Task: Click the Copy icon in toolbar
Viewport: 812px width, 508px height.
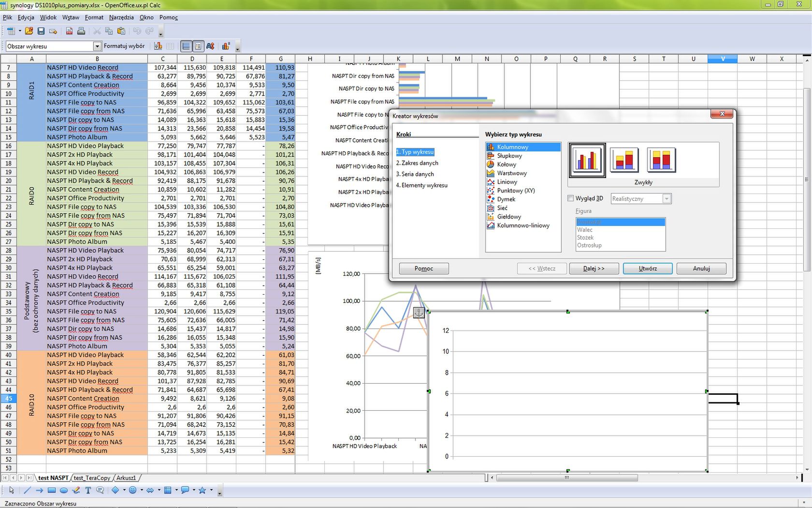Action: click(109, 31)
